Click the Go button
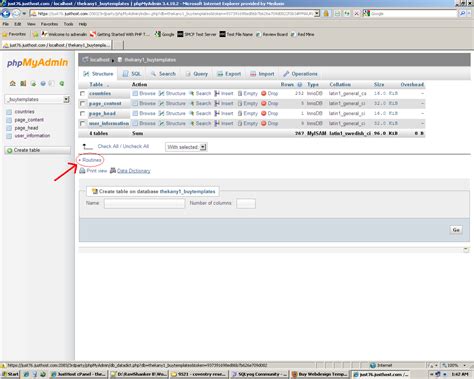Viewport: 474px width, 379px height. coord(456,230)
